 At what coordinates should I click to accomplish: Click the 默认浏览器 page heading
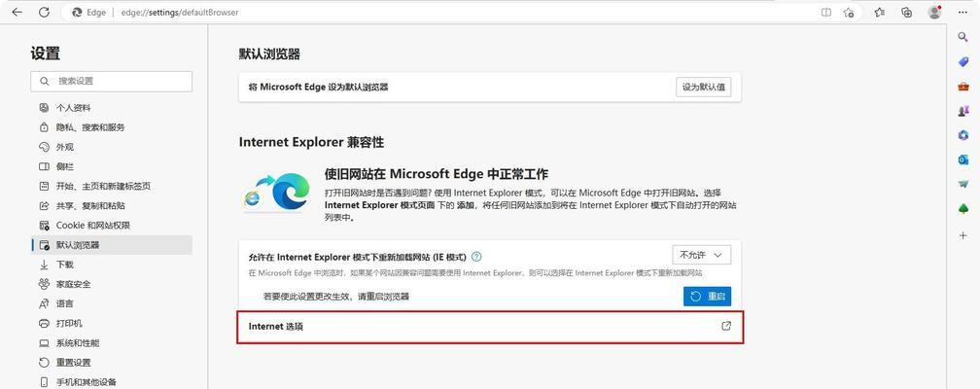[x=269, y=54]
